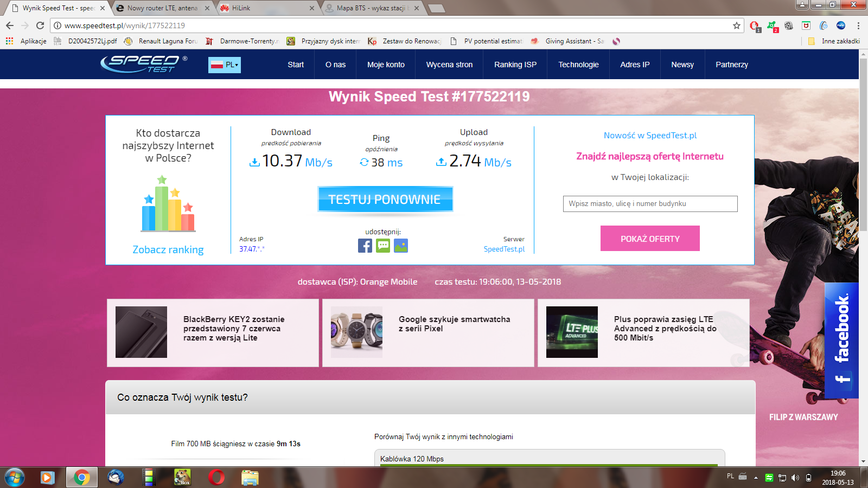Click POKAŻ OFERTY button

pyautogui.click(x=650, y=239)
